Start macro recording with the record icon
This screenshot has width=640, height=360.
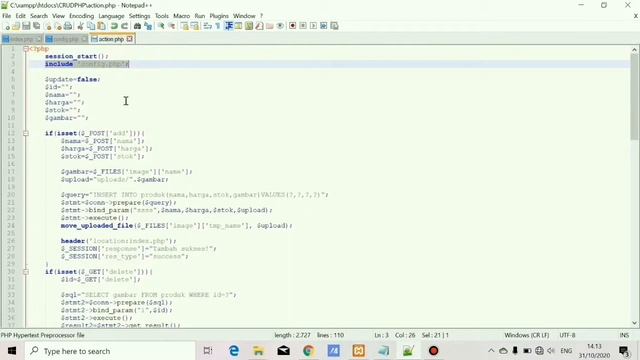tap(292, 26)
